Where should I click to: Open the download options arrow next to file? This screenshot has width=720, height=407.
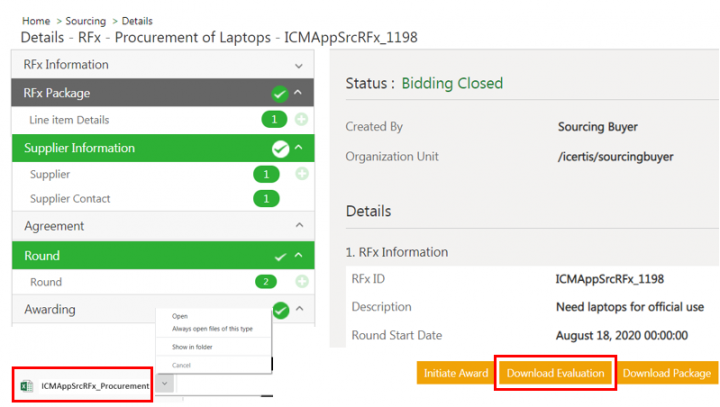164,385
